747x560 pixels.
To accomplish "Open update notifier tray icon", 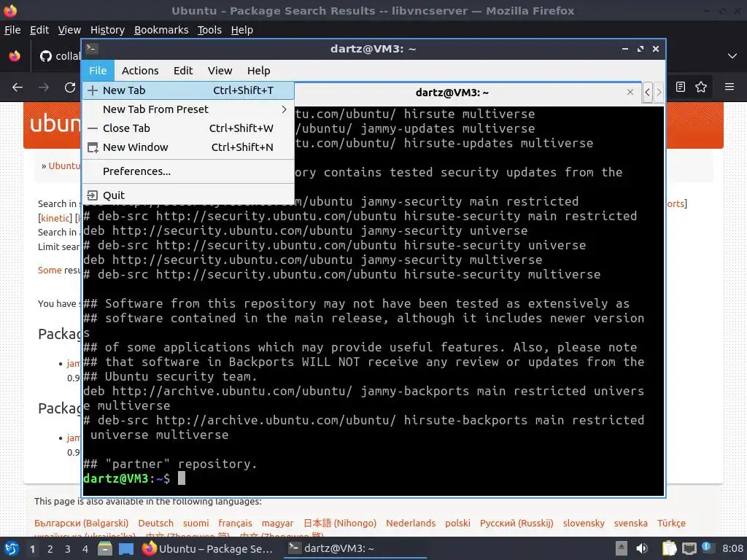I will coord(706,548).
